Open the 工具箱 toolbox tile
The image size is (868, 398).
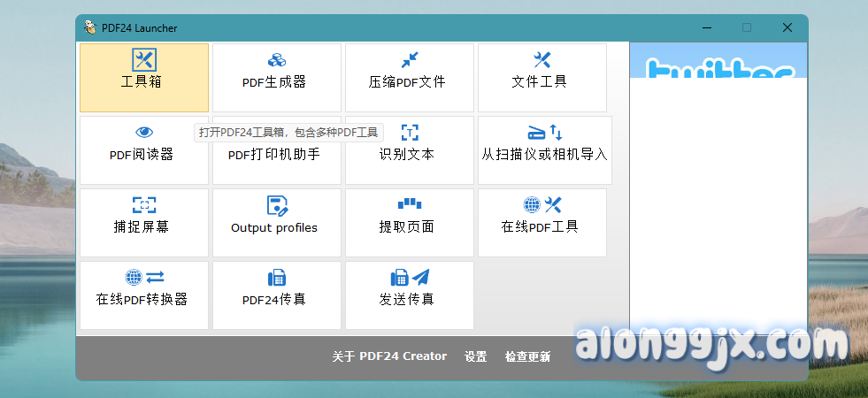[144, 78]
